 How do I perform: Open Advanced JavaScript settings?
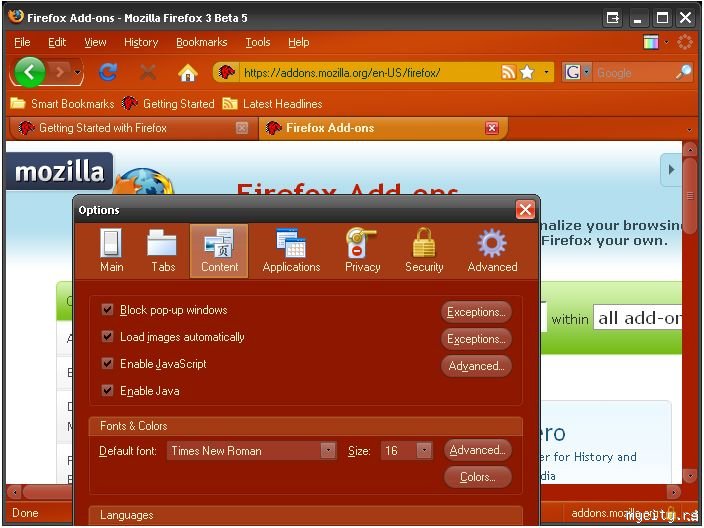pos(476,366)
